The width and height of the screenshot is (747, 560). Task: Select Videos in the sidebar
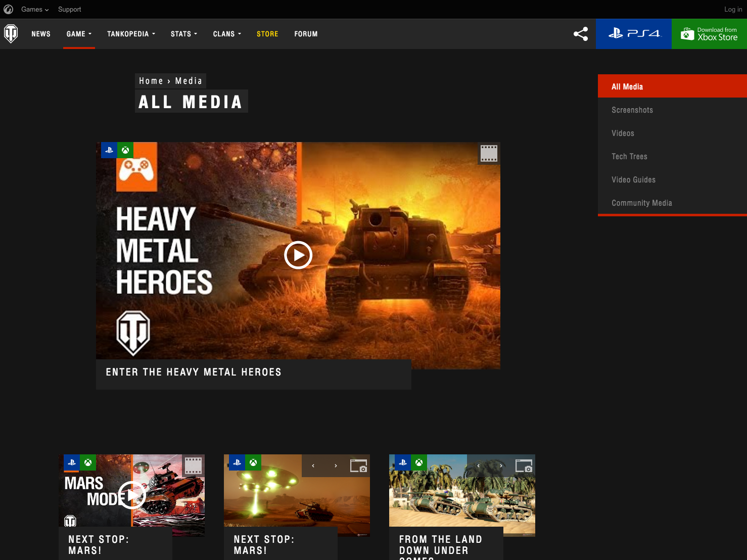[x=672, y=133]
